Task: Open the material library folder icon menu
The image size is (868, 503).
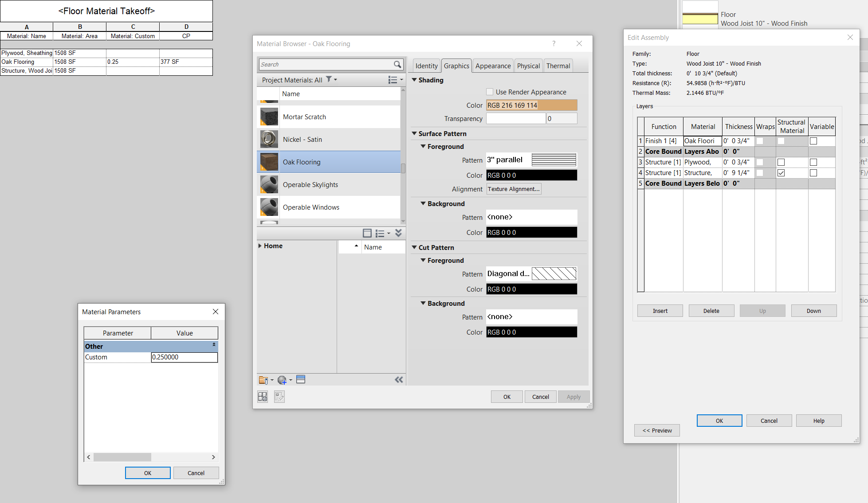Action: tap(263, 380)
